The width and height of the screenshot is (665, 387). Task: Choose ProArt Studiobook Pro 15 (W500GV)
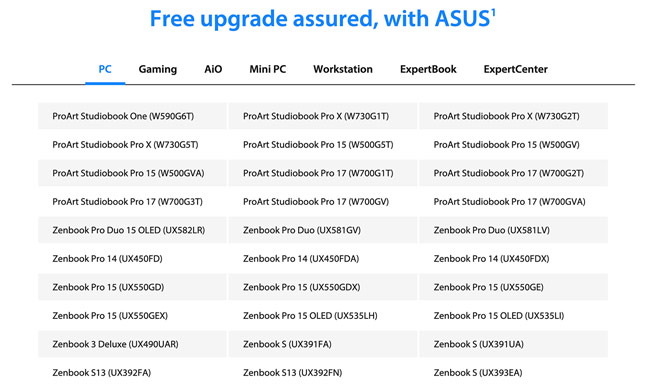pos(514,145)
